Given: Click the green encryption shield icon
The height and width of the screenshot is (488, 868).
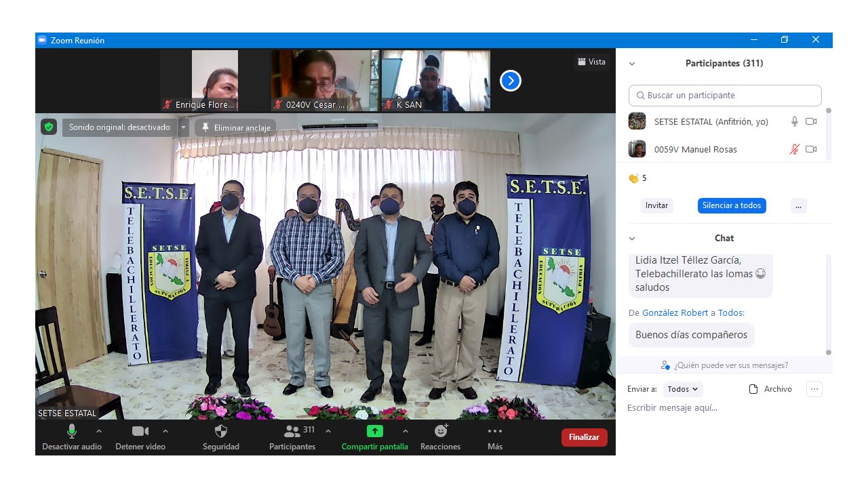Looking at the screenshot, I should pyautogui.click(x=48, y=127).
